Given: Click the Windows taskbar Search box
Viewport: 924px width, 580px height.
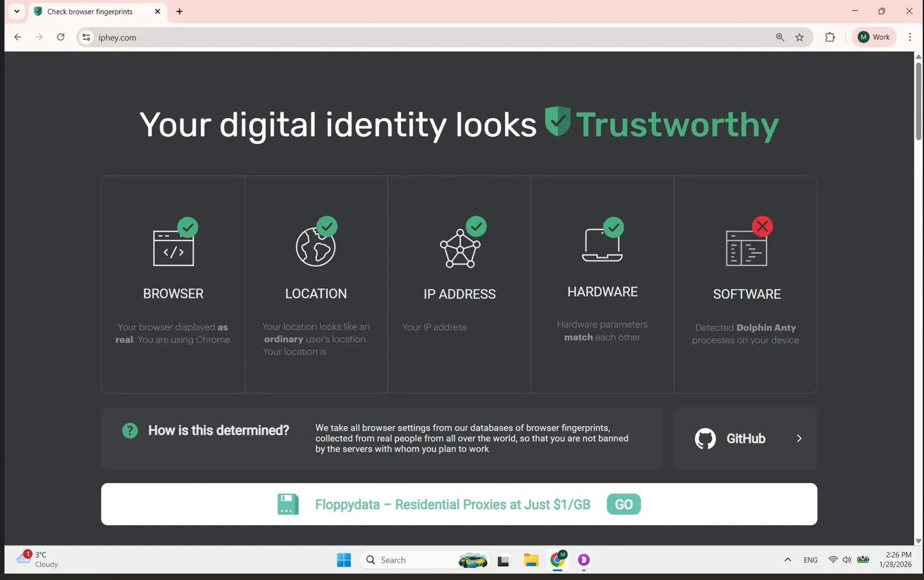Looking at the screenshot, I should point(425,560).
